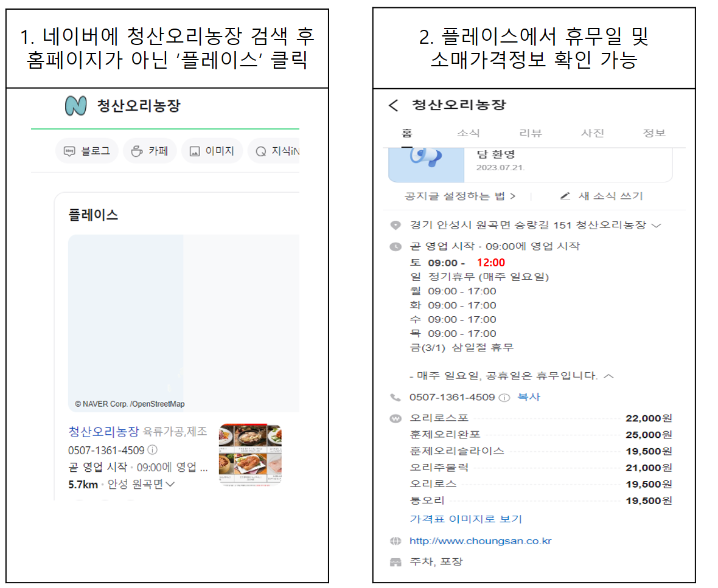Copy the phone number with 복사
The width and height of the screenshot is (718, 588).
pos(529,397)
